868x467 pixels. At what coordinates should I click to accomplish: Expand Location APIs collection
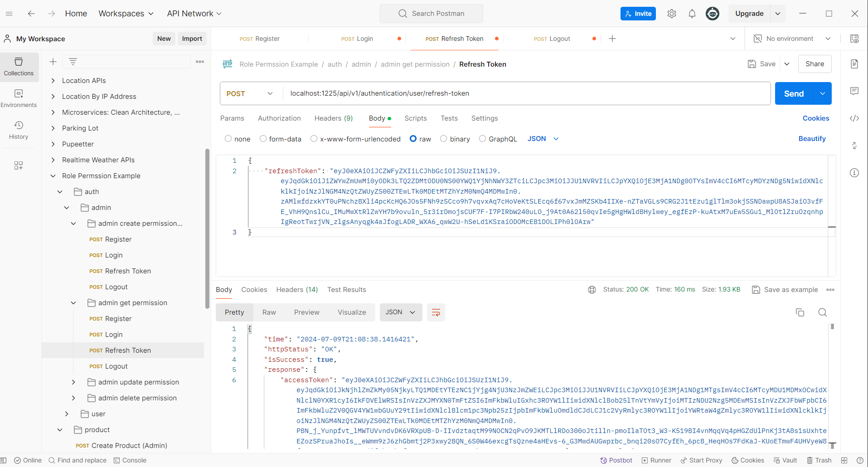coord(53,81)
